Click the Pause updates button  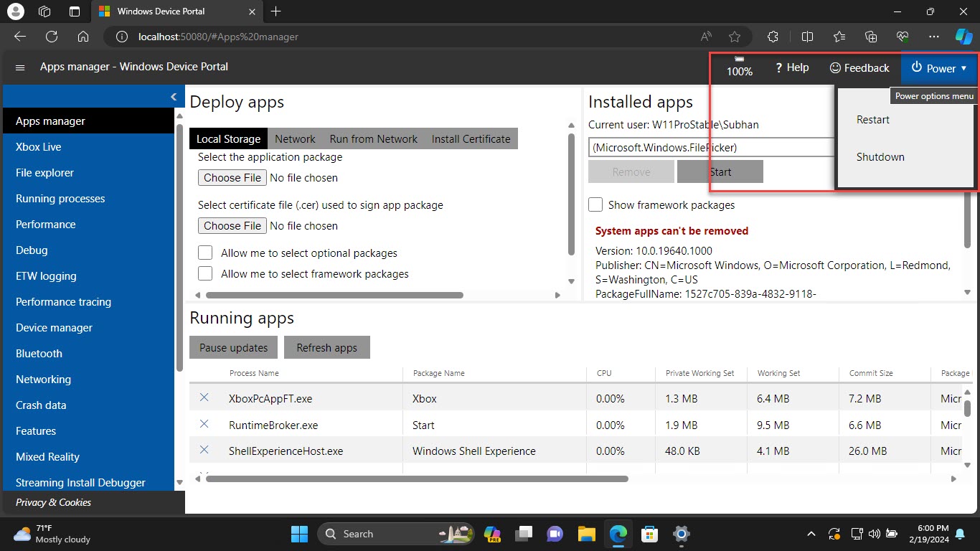[x=233, y=347]
